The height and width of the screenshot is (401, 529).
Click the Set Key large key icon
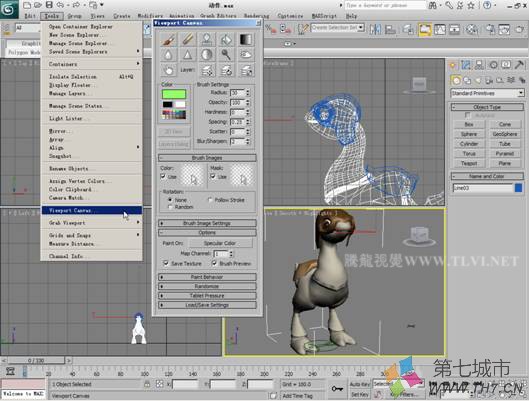click(x=336, y=389)
